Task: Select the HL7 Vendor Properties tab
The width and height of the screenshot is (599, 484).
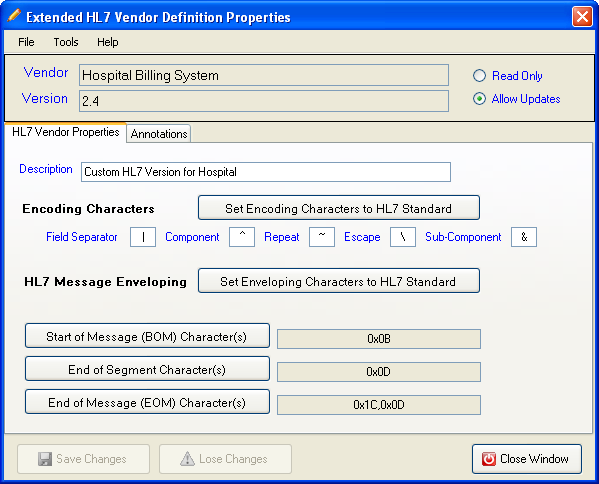Action: (x=66, y=132)
